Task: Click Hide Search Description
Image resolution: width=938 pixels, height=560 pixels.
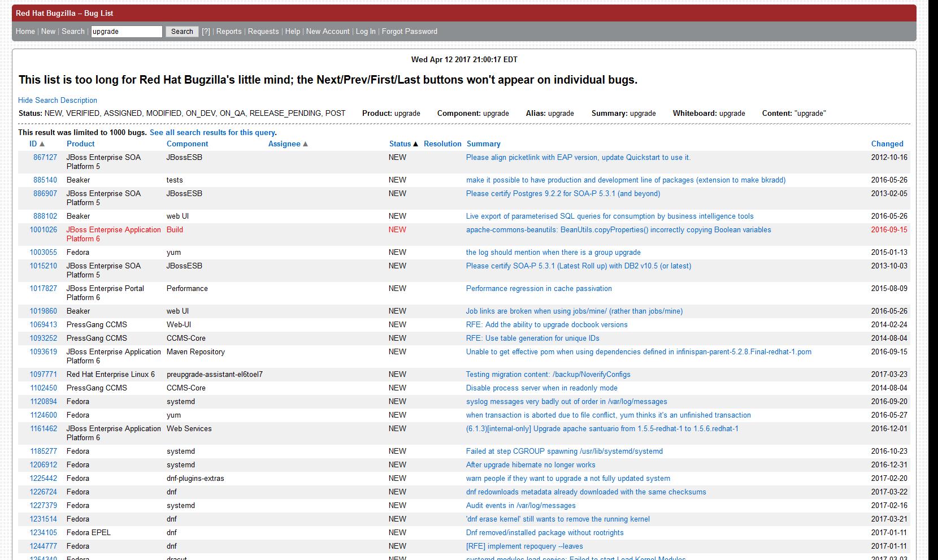Action: 58,101
